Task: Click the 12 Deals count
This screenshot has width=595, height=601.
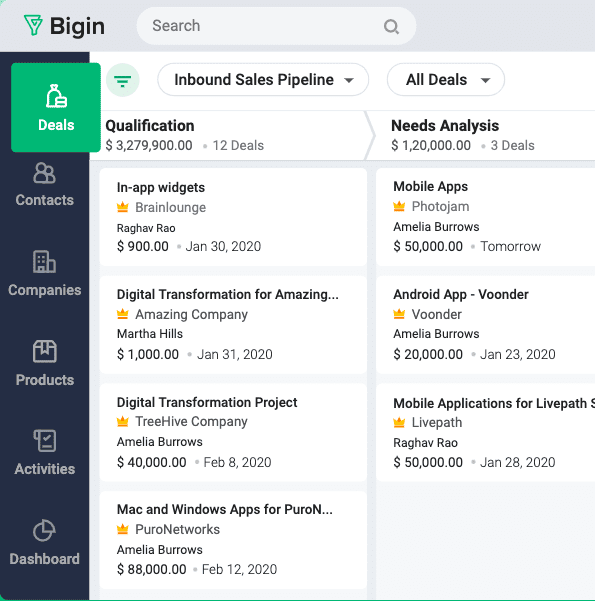Action: pos(238,146)
